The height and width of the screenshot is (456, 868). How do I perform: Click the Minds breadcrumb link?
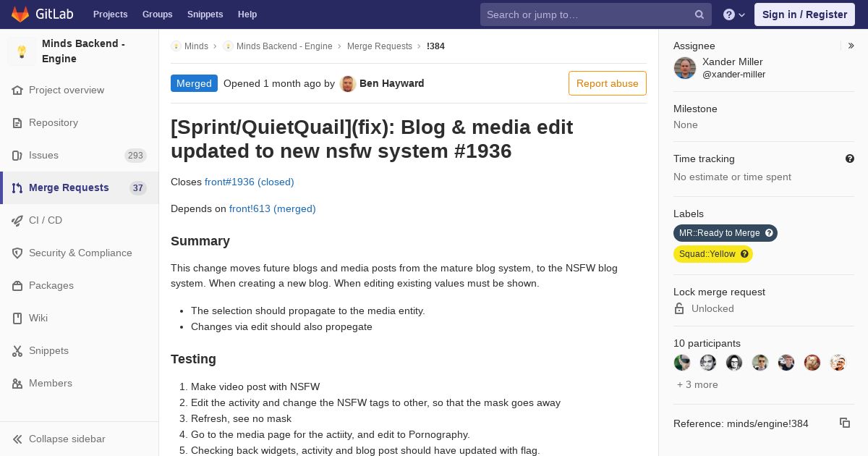coord(196,46)
